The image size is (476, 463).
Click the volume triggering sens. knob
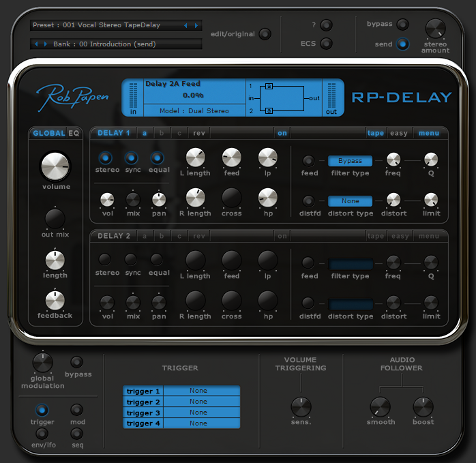(x=301, y=407)
